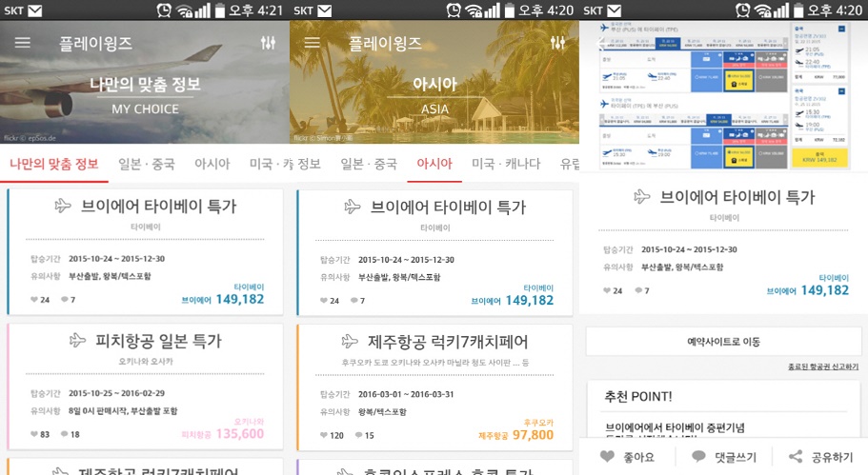Tap the destinations line starting 후쿠오카 도쿄 오키나와

435,362
